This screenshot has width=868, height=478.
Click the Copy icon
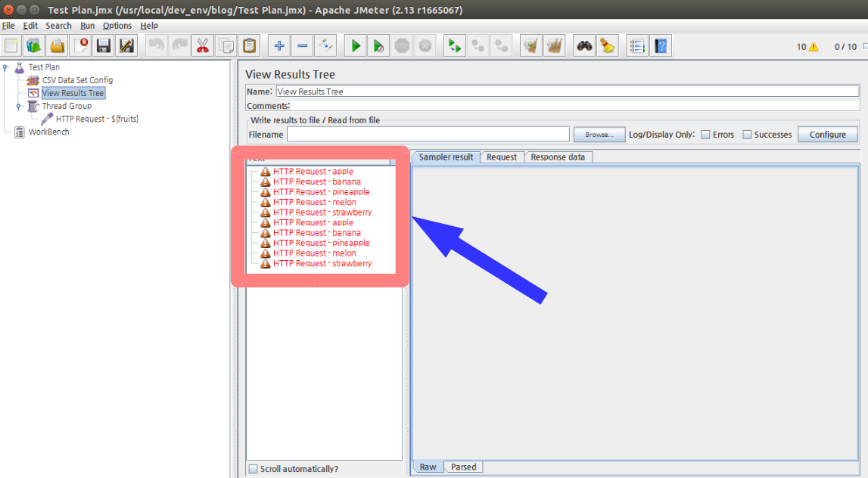[226, 45]
